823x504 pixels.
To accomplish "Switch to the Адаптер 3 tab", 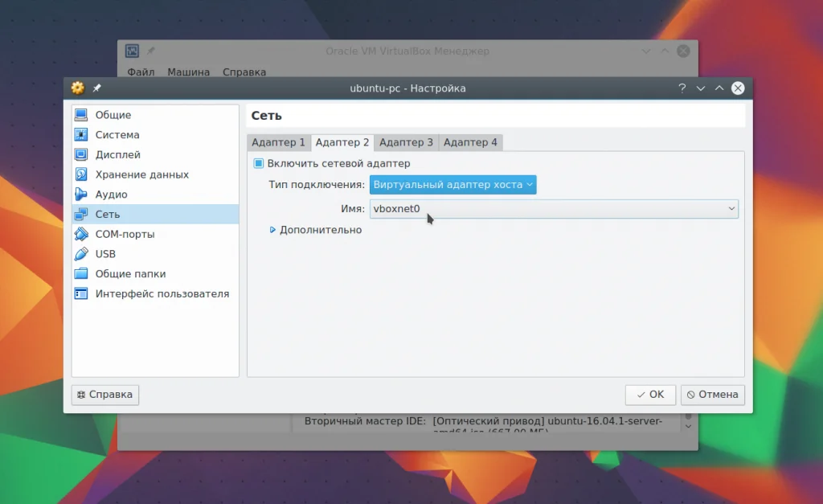I will click(406, 142).
